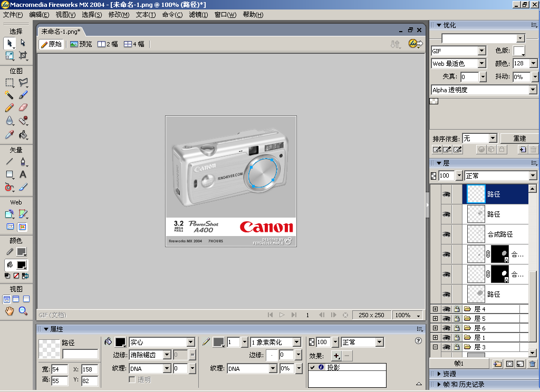Select the Subselection tool

tap(23, 43)
